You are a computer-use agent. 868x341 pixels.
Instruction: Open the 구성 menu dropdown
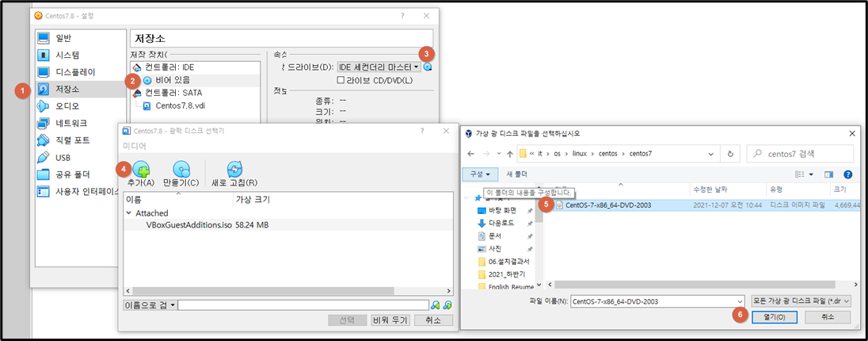click(x=480, y=174)
